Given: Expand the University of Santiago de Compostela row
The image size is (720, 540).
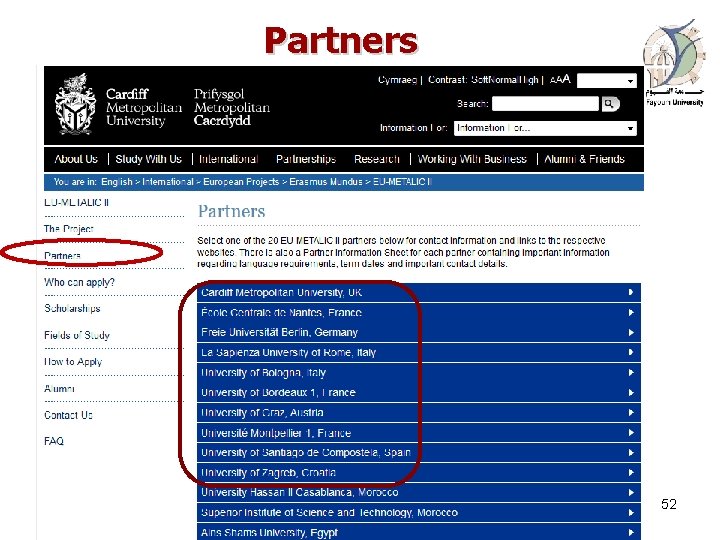Looking at the screenshot, I should (418, 453).
